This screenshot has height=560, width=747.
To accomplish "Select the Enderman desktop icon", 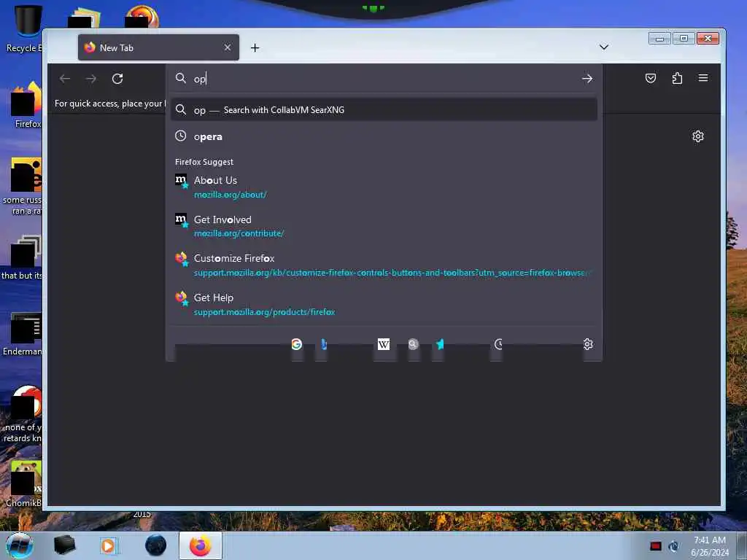I will (x=23, y=334).
